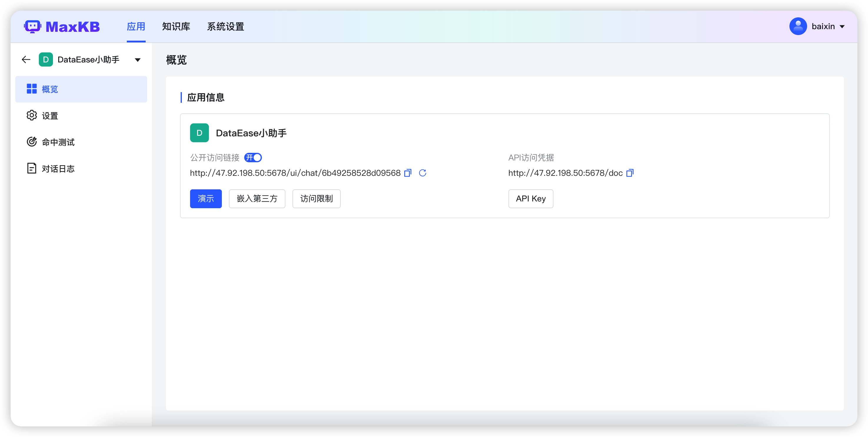Click the DataEase小助手 title in card
The height and width of the screenshot is (437, 868).
click(x=251, y=133)
